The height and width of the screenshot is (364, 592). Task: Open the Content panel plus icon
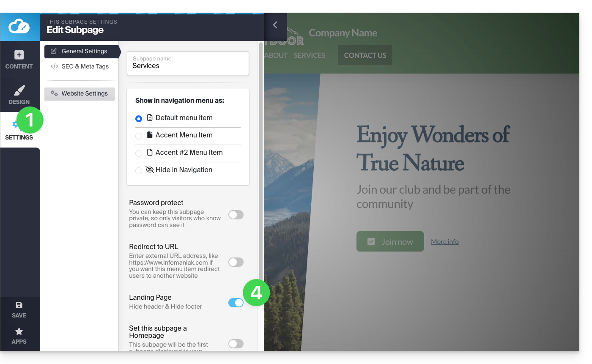coord(19,55)
